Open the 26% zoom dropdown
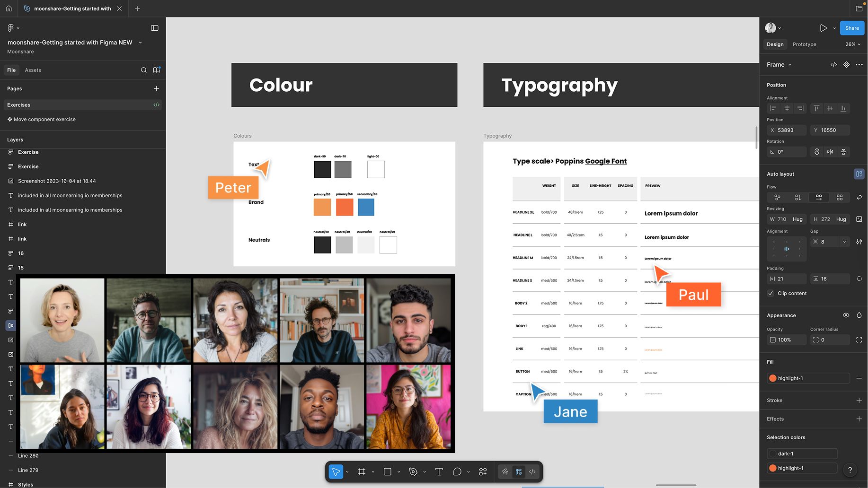This screenshot has height=488, width=868. [x=853, y=44]
